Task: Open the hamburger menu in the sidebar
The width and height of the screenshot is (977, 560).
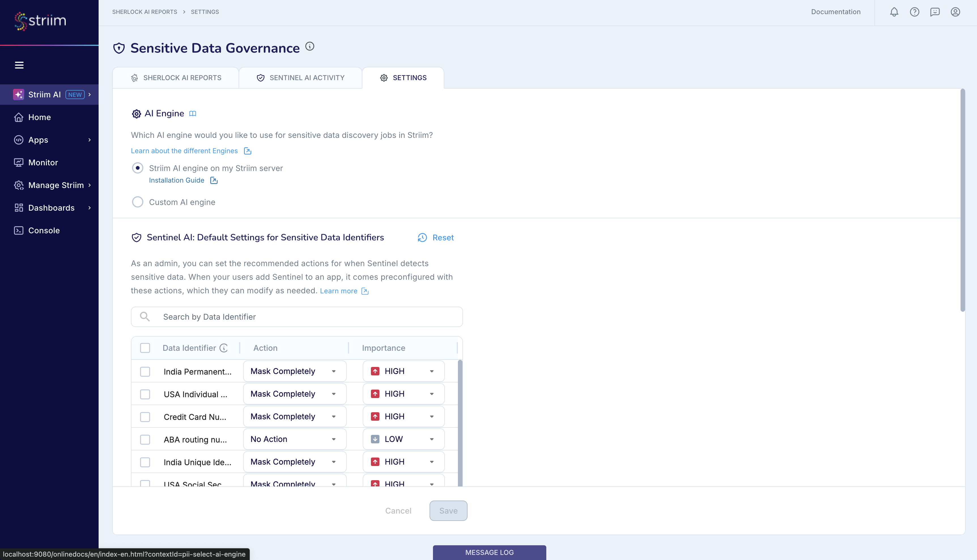Action: click(x=19, y=65)
